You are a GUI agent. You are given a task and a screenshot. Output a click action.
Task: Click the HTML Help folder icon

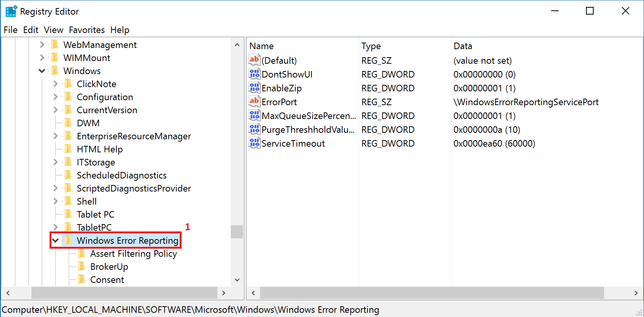point(68,149)
